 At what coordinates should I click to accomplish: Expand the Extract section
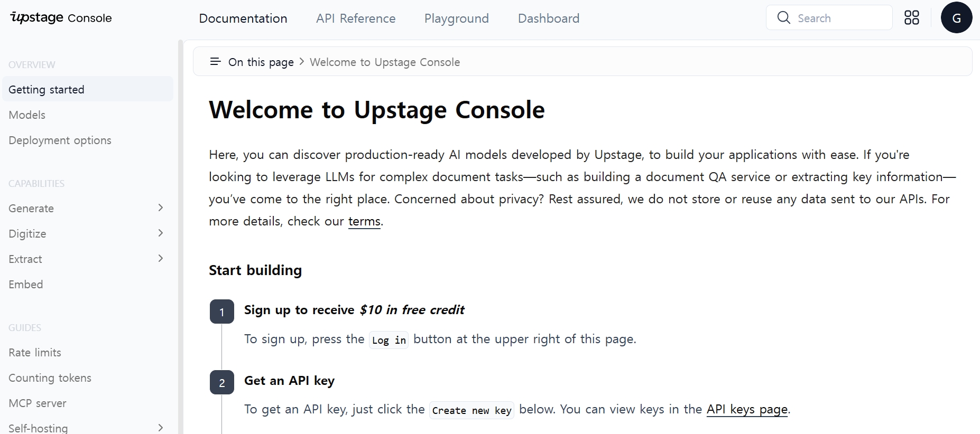tap(161, 259)
